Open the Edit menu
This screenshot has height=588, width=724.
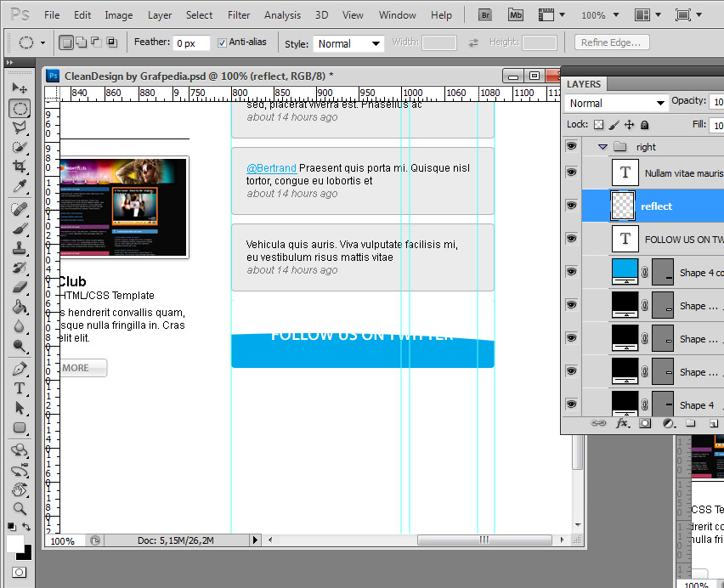[82, 15]
